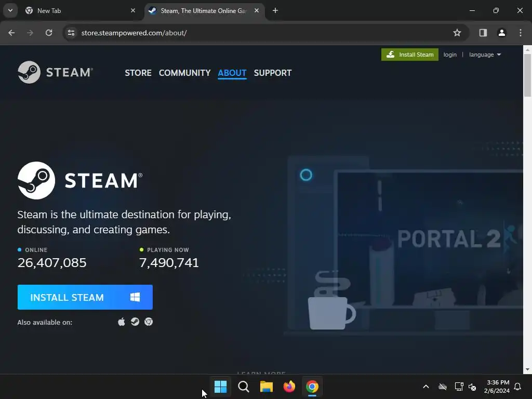Image resolution: width=532 pixels, height=399 pixels.
Task: Open the notifications bell icon
Action: 517,387
